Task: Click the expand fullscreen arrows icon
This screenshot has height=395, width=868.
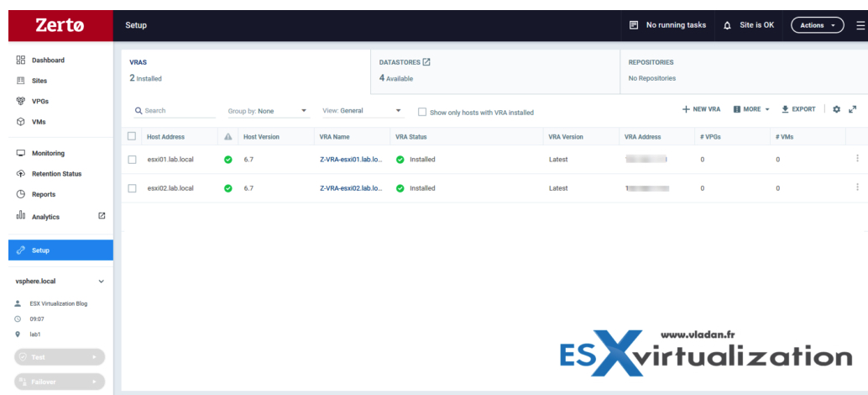Action: 853,110
